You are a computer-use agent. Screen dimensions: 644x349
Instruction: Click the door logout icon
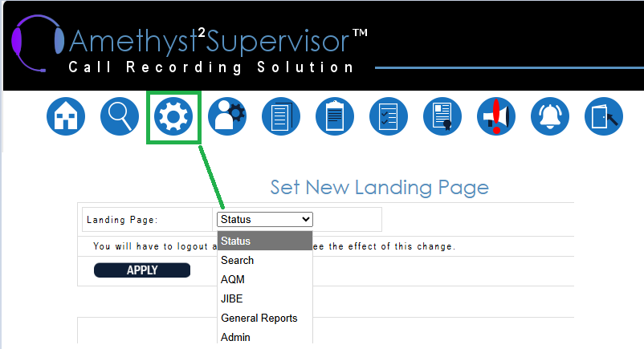[x=604, y=117]
